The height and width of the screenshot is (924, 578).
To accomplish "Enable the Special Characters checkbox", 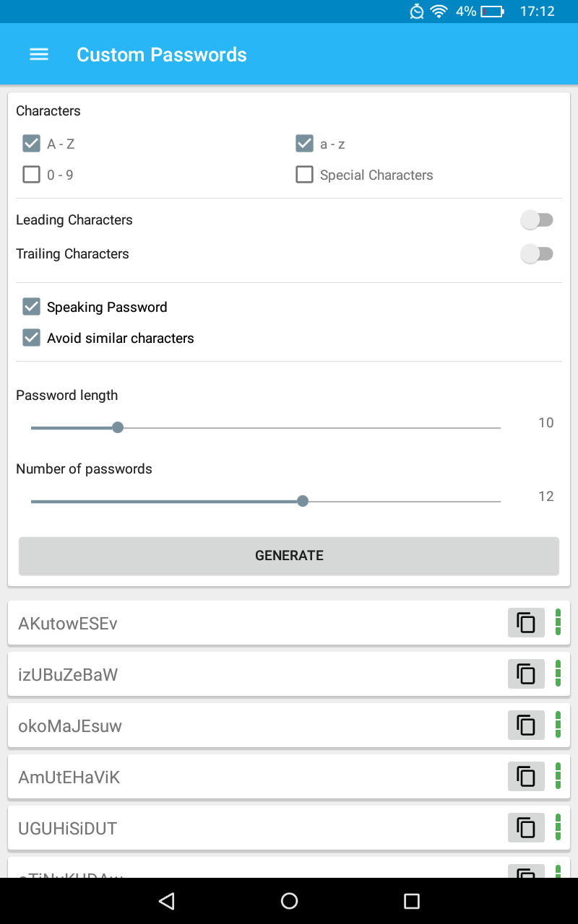I will click(x=304, y=174).
